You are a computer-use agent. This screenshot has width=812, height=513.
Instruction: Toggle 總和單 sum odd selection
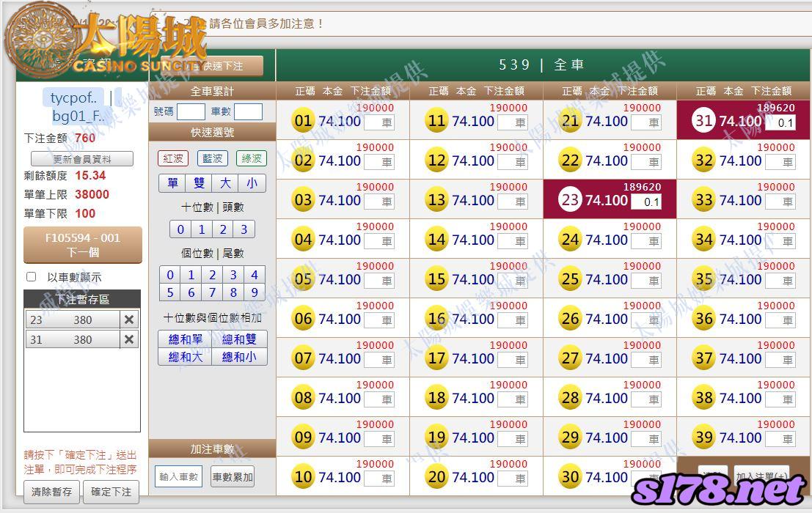click(x=186, y=339)
